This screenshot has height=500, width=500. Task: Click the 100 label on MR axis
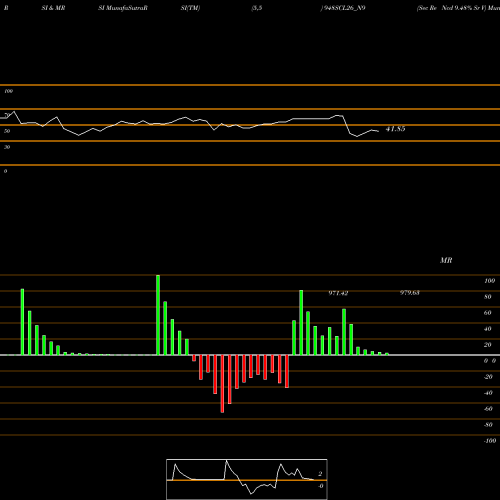click(489, 281)
